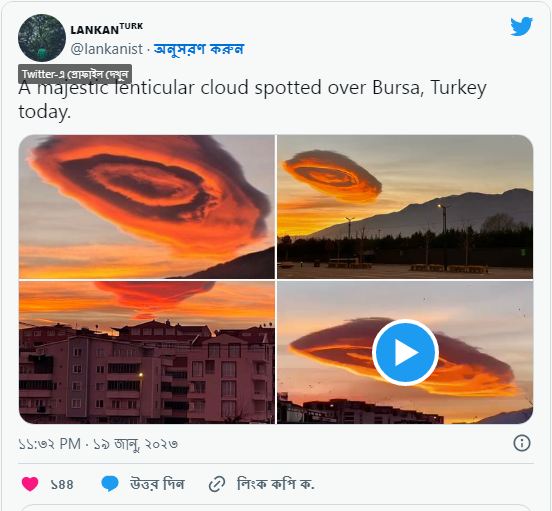552x511 pixels.
Task: Play the lenticular cloud video
Action: [405, 352]
